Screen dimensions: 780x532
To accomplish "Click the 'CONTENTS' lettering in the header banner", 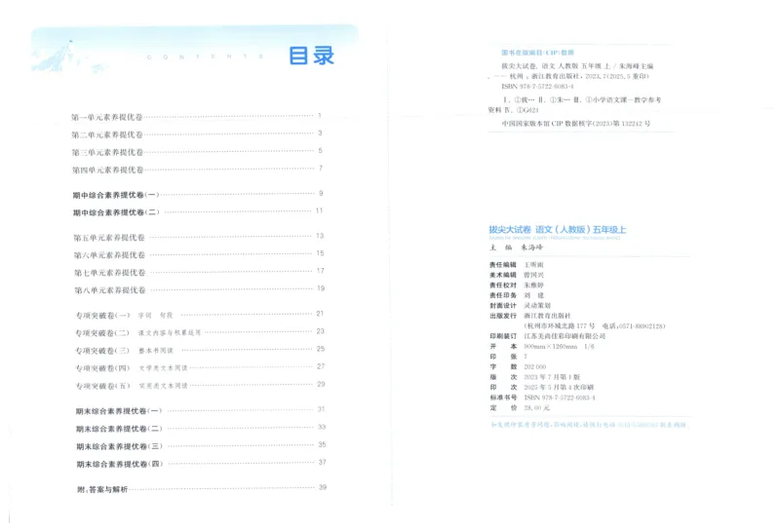I will [x=205, y=57].
